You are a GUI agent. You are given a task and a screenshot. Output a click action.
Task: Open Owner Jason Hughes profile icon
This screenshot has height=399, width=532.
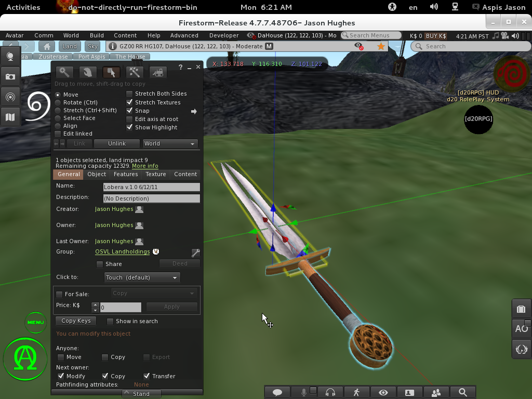139,225
